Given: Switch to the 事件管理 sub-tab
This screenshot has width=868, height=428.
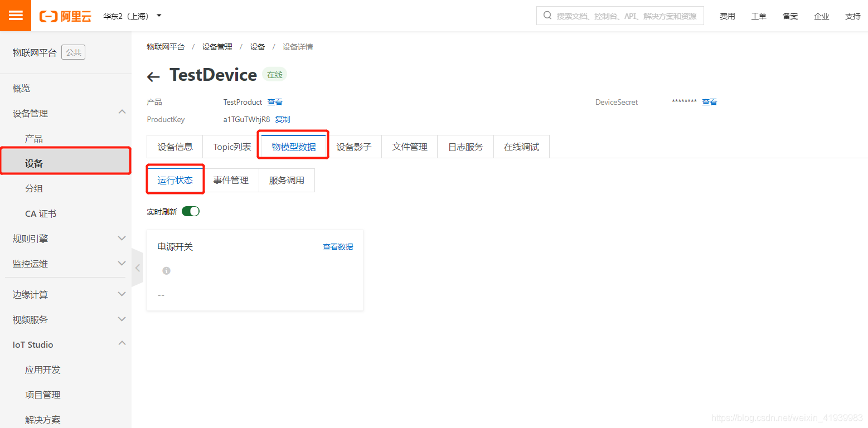Looking at the screenshot, I should [x=231, y=180].
